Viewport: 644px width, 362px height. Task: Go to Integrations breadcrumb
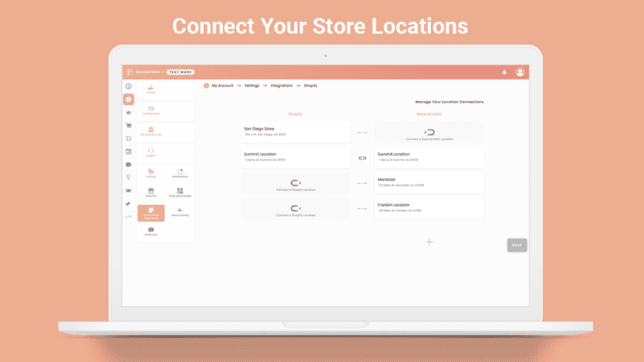click(282, 85)
